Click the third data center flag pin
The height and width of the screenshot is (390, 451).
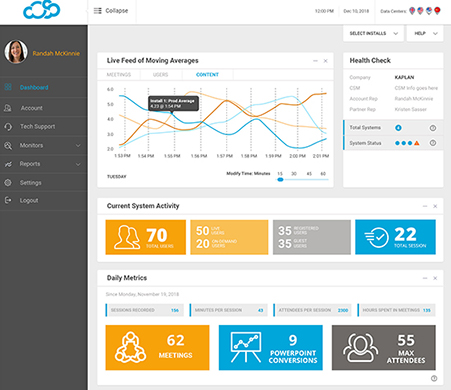tap(429, 11)
